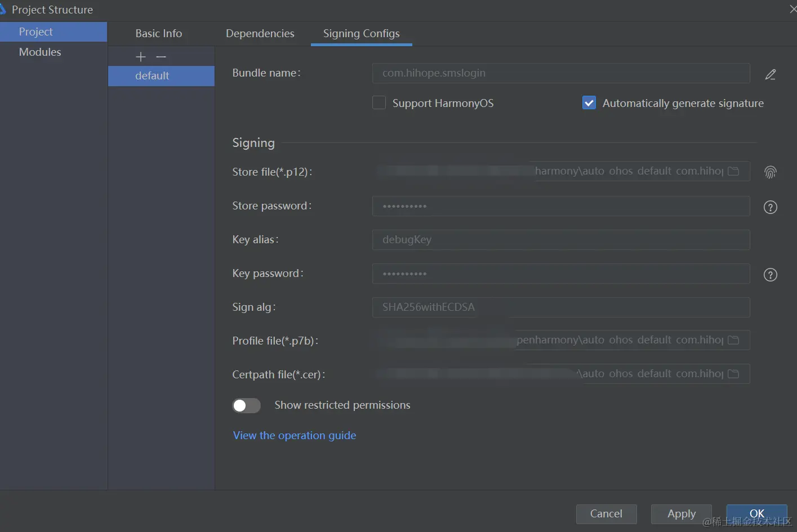Viewport: 797px width, 532px height.
Task: Click the remove signing config minus icon
Action: click(161, 57)
